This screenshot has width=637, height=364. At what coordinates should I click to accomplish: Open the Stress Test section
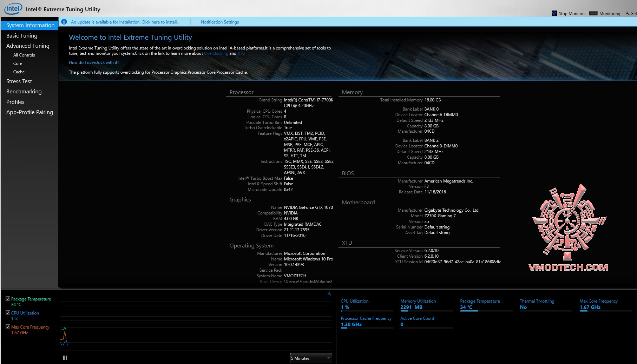[x=19, y=81]
